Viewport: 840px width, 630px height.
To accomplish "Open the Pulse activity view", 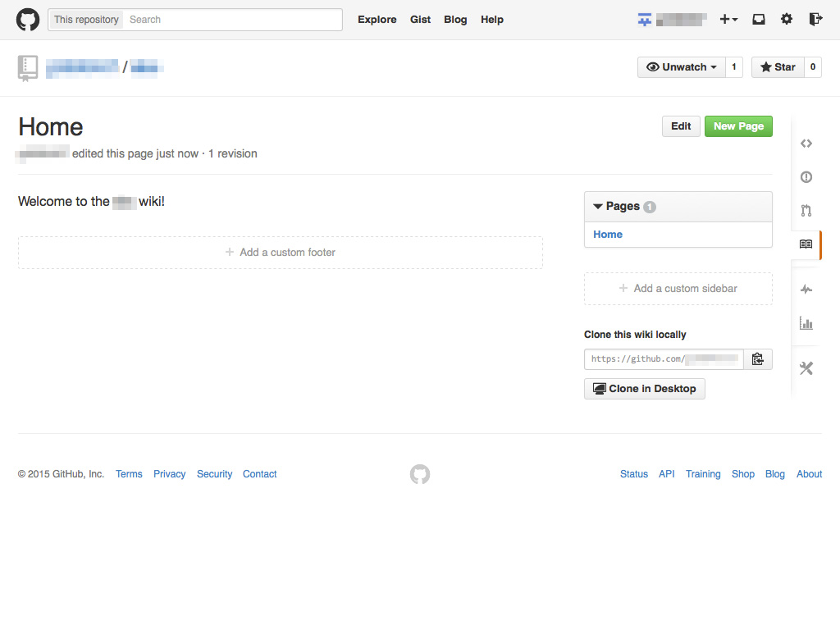I will [806, 289].
